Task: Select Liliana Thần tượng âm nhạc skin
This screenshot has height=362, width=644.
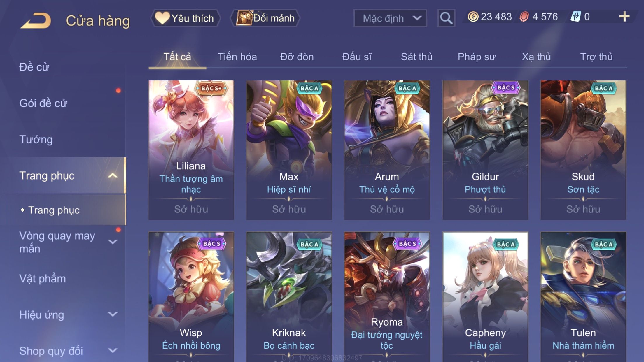Action: 191,150
